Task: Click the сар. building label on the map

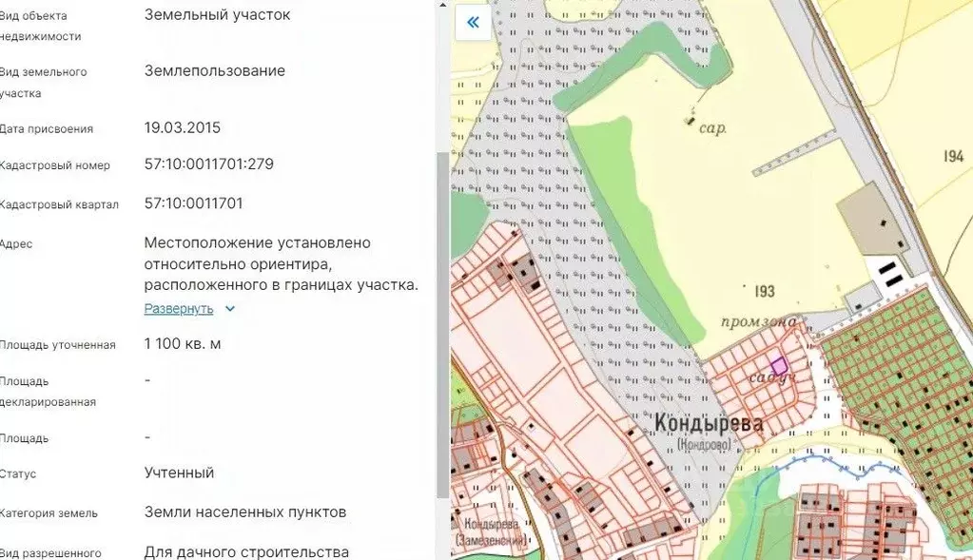Action: pos(711,126)
